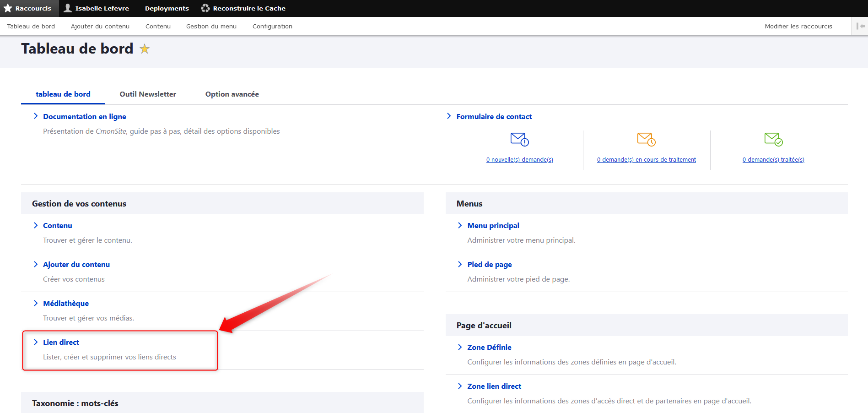Click the blue new requests envelope icon
This screenshot has width=868, height=413.
click(519, 139)
